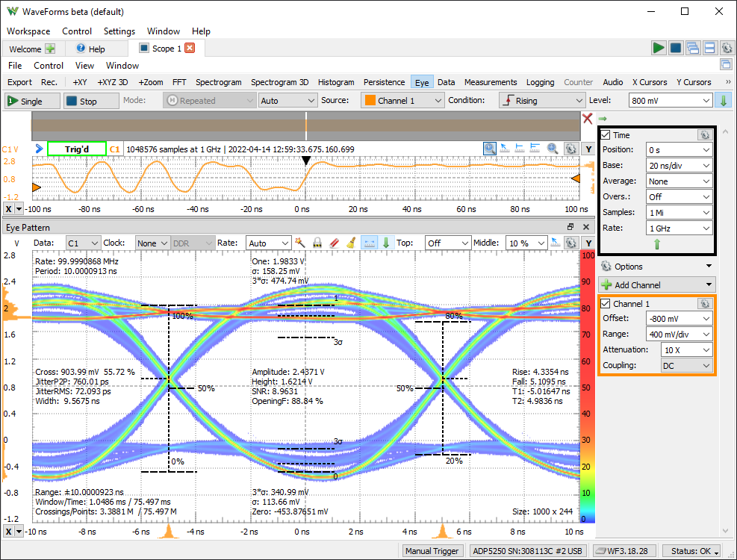The height and width of the screenshot is (560, 737).
Task: Click the eraser icon in Eye Pattern toolbar
Action: (335, 243)
